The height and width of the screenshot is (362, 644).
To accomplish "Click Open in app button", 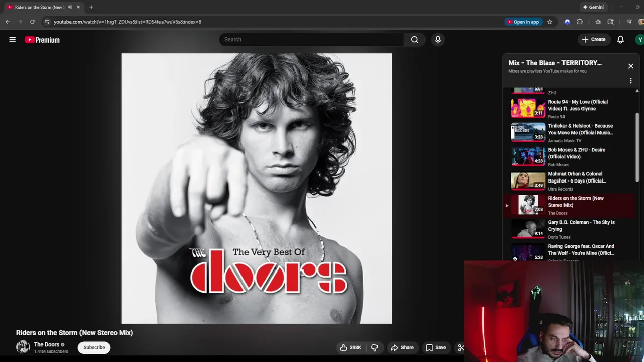I will pos(523,22).
